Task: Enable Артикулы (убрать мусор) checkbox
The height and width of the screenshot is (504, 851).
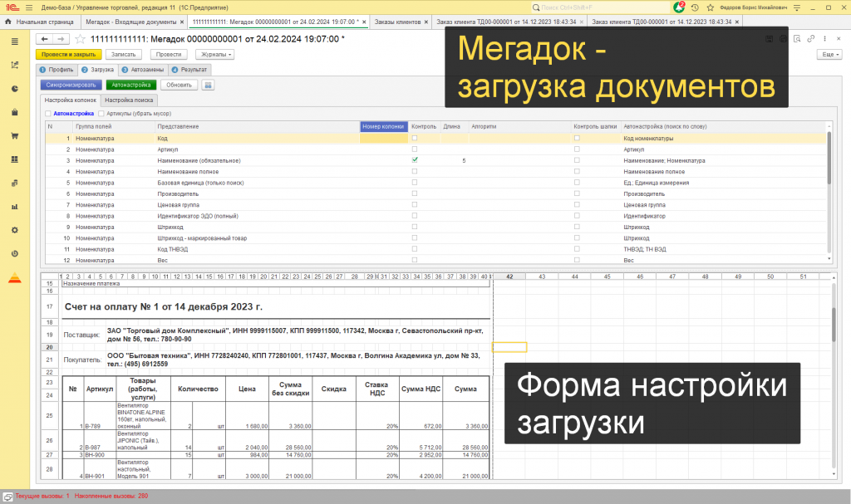Action: point(101,114)
